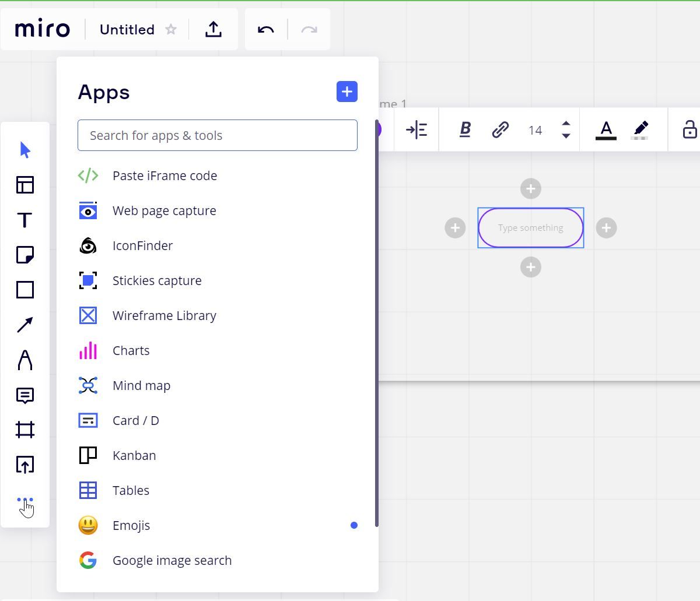This screenshot has height=601, width=700.
Task: Click the blue plus button in Apps
Action: pyautogui.click(x=347, y=92)
